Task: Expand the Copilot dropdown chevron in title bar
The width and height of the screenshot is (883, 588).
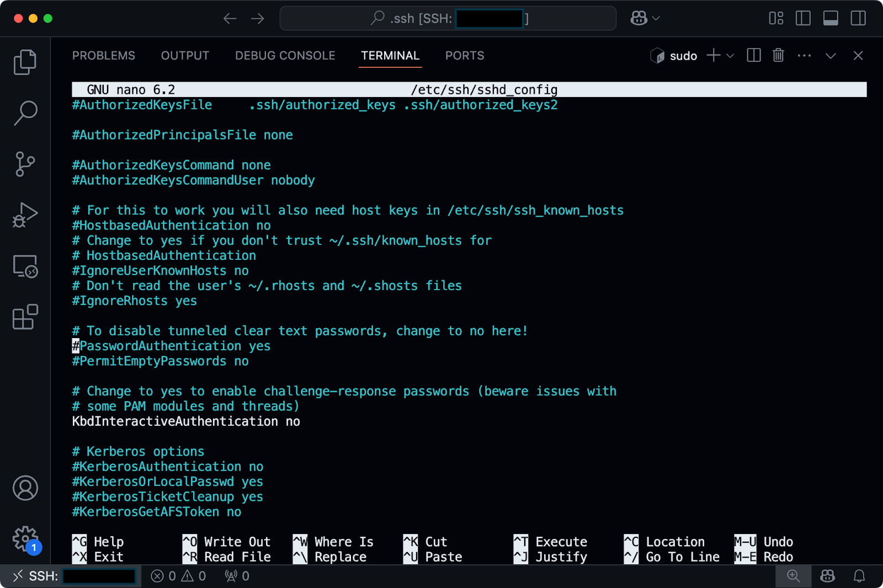Action: click(656, 19)
